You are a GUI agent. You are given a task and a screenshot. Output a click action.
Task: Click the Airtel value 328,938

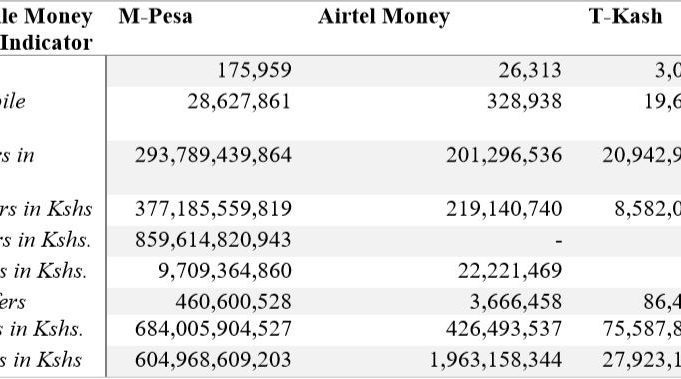point(525,102)
